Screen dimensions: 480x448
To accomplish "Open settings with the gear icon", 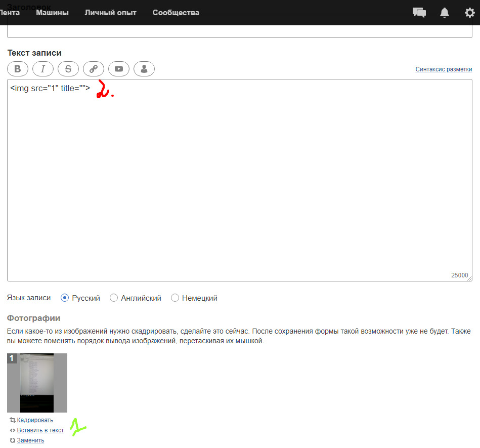I will pyautogui.click(x=470, y=13).
